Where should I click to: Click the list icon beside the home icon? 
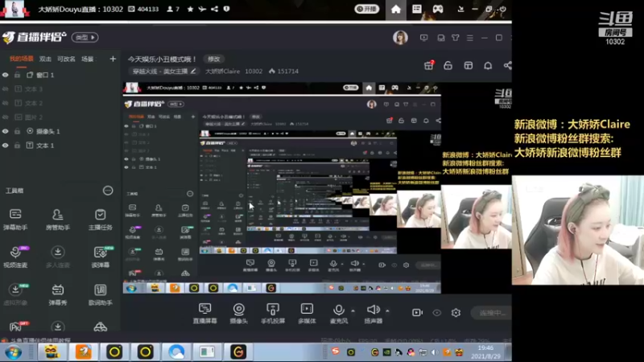click(416, 9)
